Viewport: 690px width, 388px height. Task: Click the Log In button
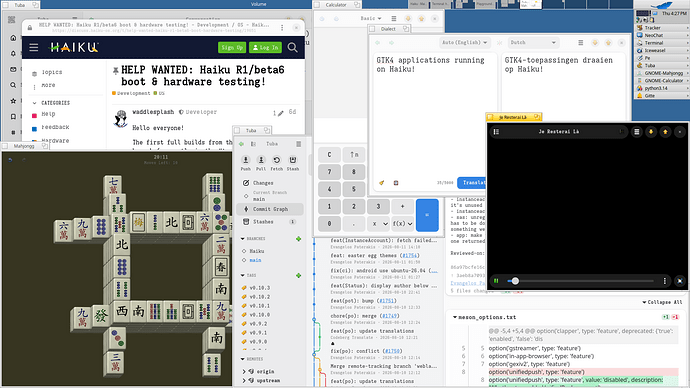[x=265, y=48]
